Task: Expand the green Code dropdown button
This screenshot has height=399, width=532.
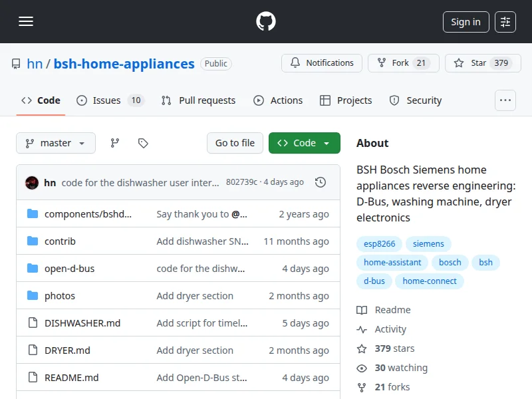Action: coord(304,143)
